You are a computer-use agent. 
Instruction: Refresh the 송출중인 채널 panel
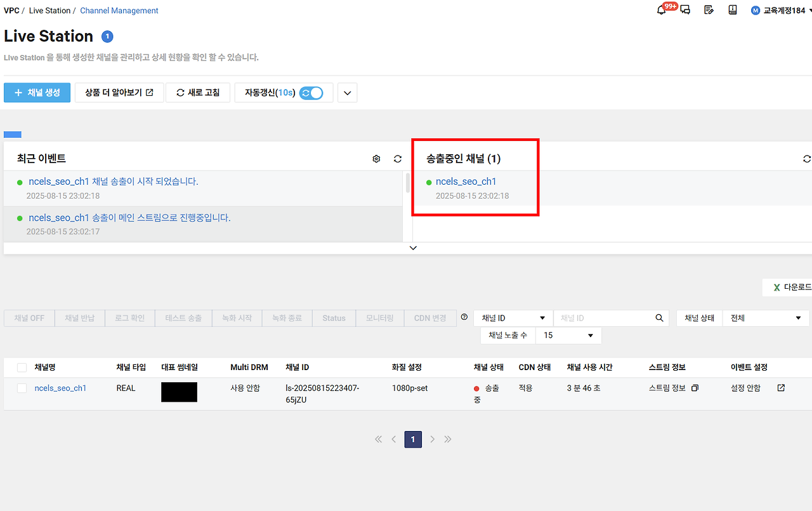point(806,159)
